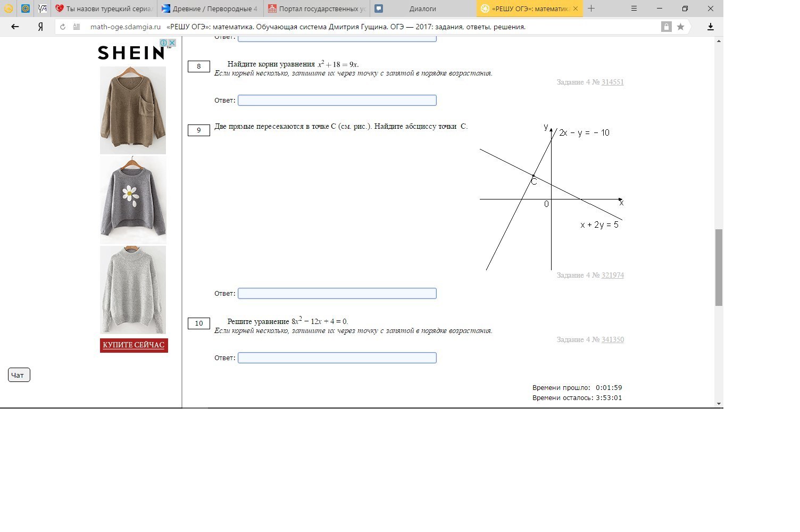The image size is (800, 532).
Task: Open a new tab with the plus icon
Action: tap(591, 9)
